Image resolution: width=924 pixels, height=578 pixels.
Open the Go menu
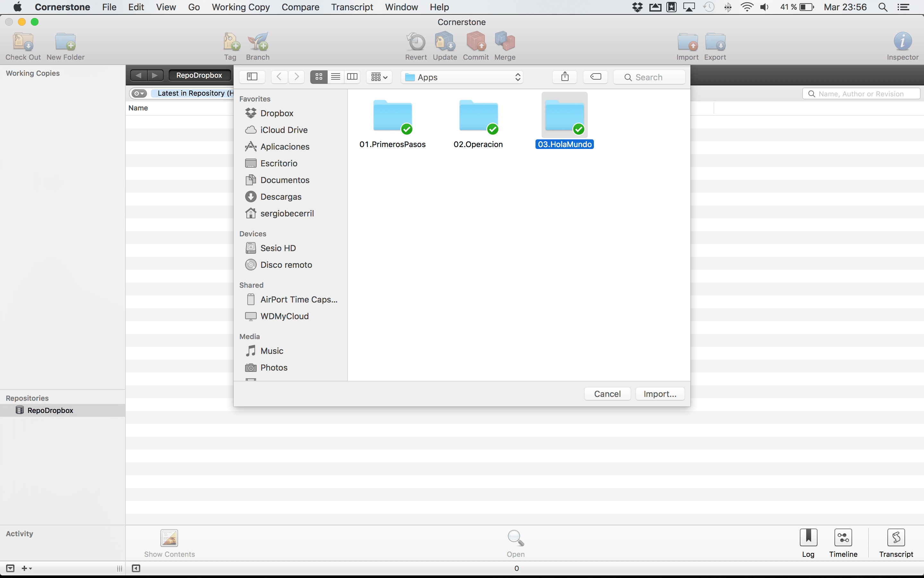coord(194,7)
